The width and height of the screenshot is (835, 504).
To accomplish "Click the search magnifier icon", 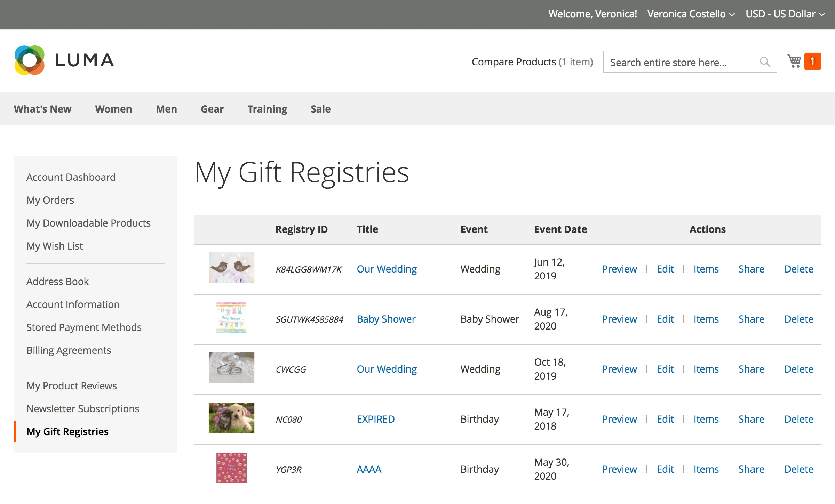I will (x=764, y=62).
